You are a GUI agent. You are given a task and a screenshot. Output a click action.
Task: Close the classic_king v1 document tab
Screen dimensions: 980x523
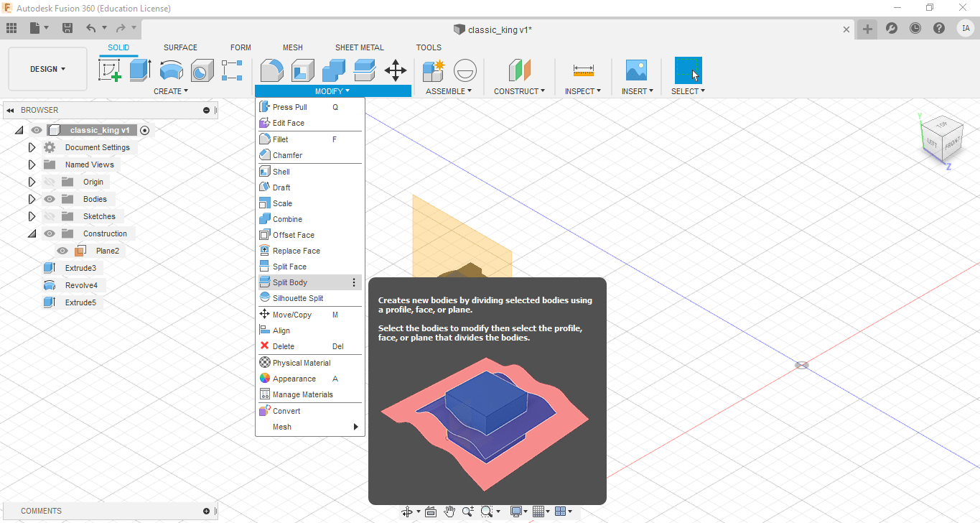(846, 29)
